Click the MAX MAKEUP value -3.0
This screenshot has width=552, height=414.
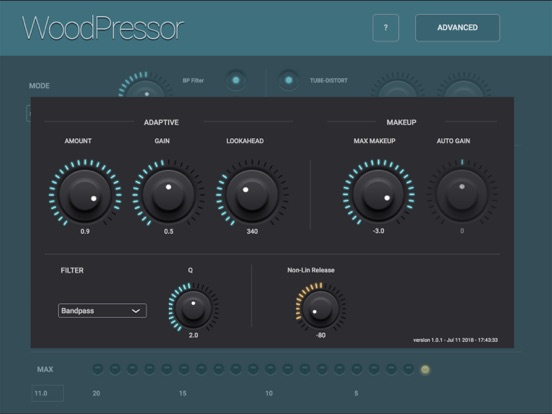click(x=378, y=231)
